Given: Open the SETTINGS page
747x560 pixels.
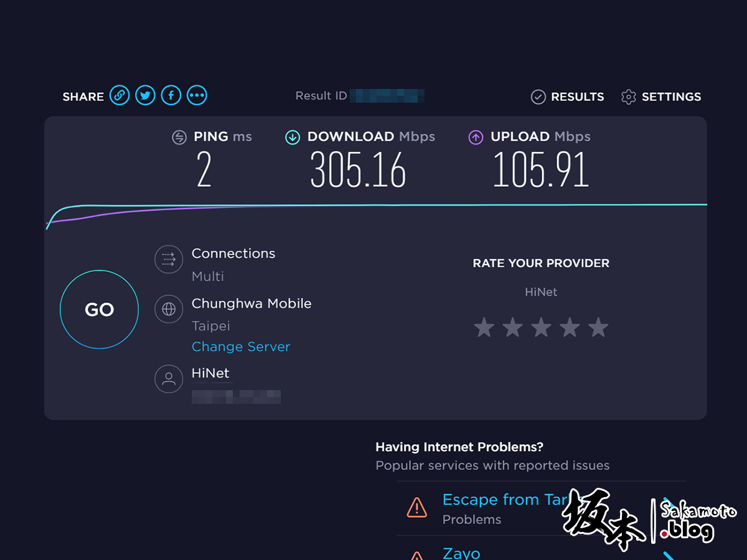Looking at the screenshot, I should pos(671,97).
